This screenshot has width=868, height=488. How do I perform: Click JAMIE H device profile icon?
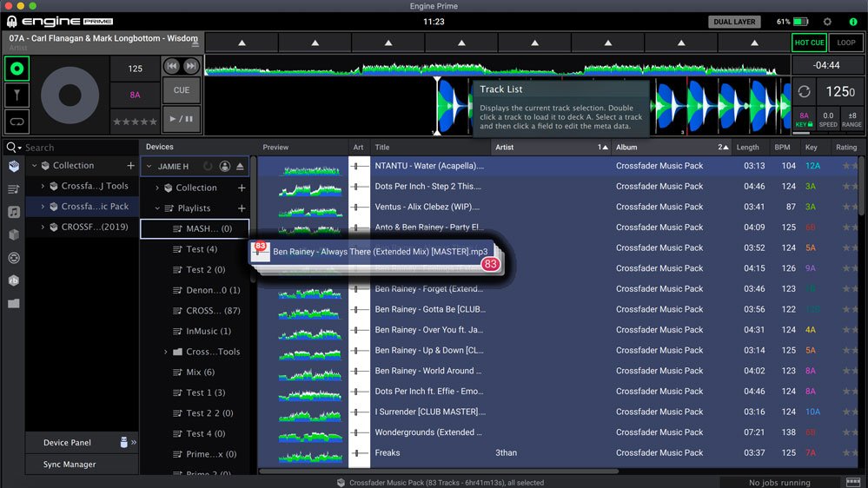(x=225, y=166)
